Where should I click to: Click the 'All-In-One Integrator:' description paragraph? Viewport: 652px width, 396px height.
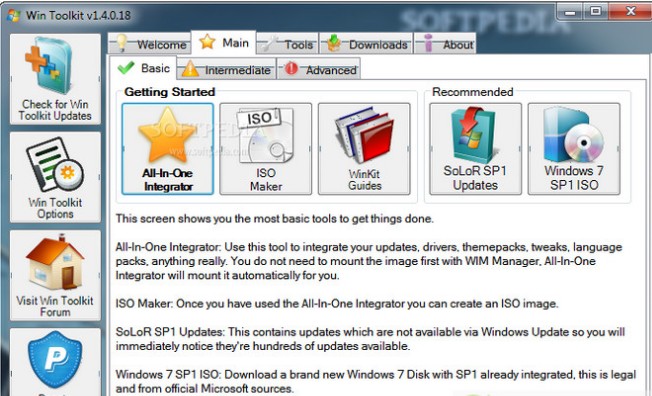369,261
